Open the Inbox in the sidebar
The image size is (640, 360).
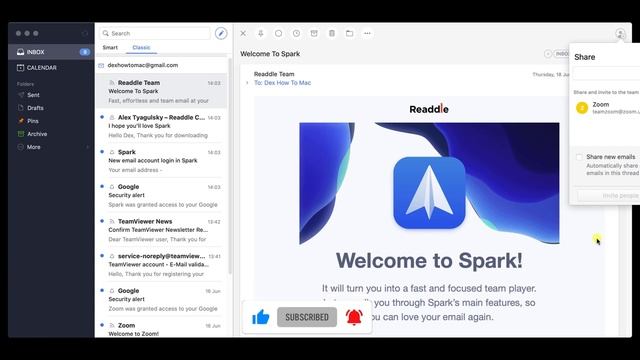[x=51, y=52]
